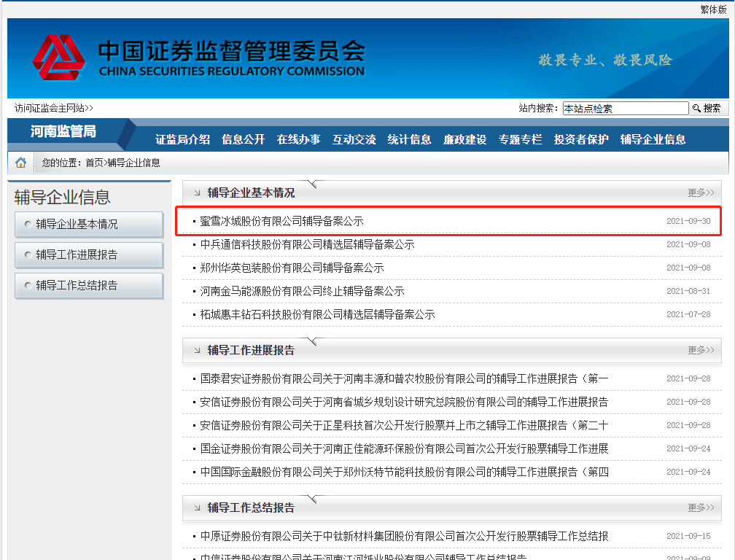Open 中原证券关于中钛新材料集团 summary report

[x=404, y=536]
